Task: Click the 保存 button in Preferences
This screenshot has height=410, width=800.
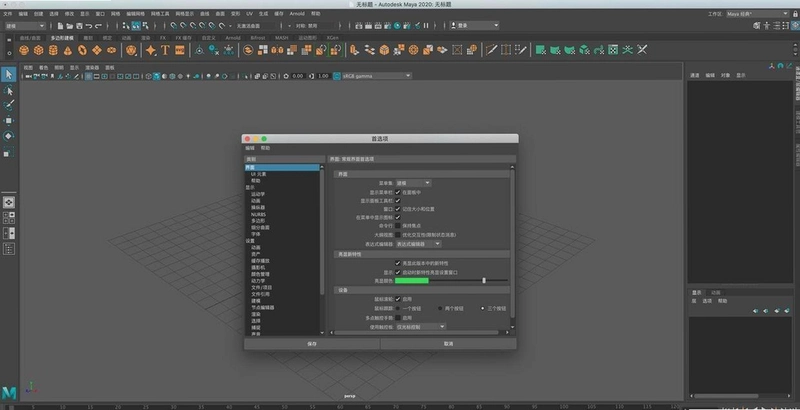Action: tap(312, 344)
